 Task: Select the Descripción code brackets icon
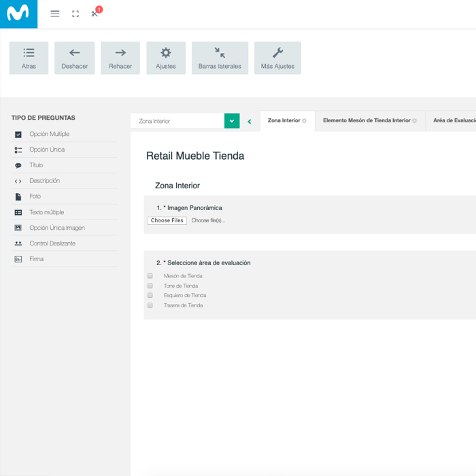click(18, 182)
